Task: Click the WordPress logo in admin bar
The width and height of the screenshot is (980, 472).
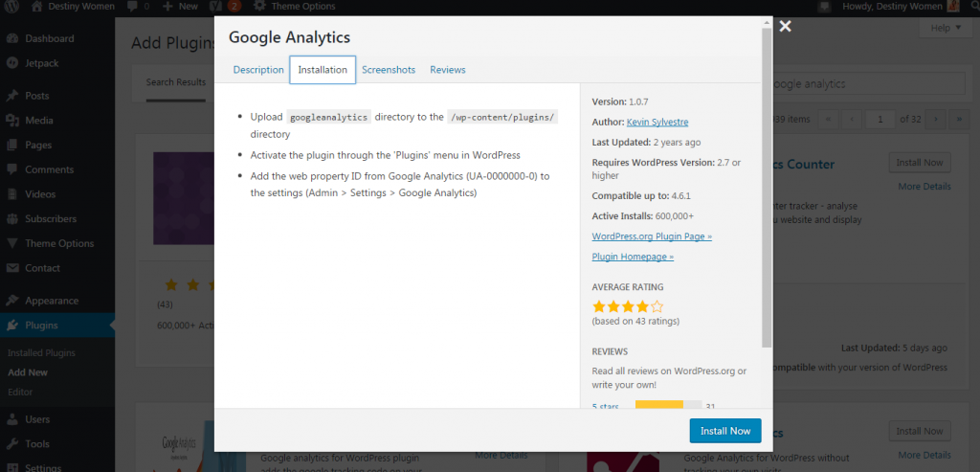Action: [x=12, y=7]
